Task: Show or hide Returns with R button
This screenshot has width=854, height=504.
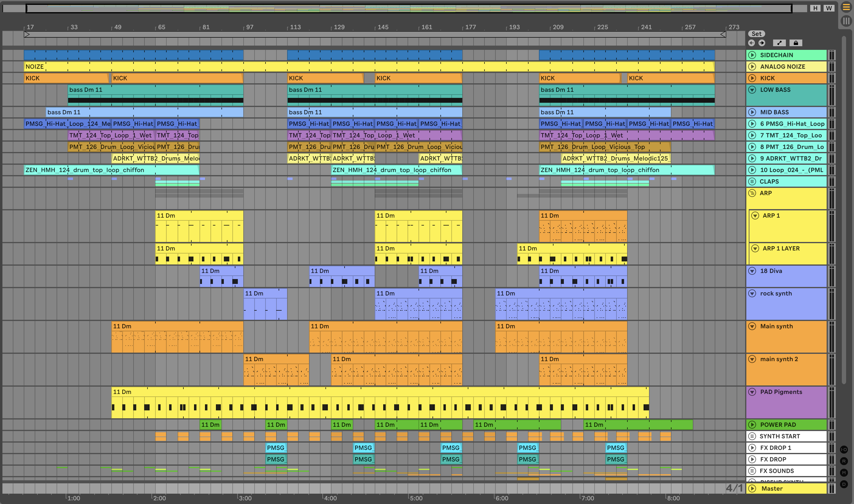Action: tap(844, 461)
